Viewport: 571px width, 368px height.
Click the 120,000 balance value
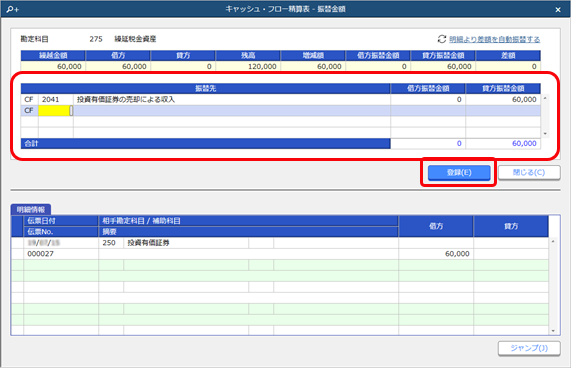pos(248,66)
